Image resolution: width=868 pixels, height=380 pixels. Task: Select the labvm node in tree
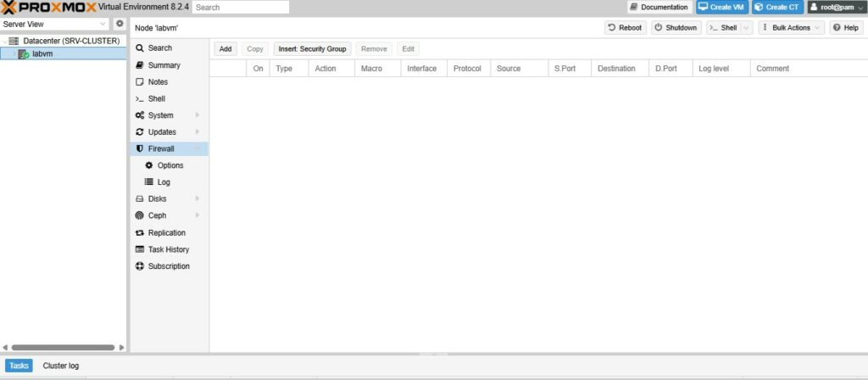pos(42,53)
